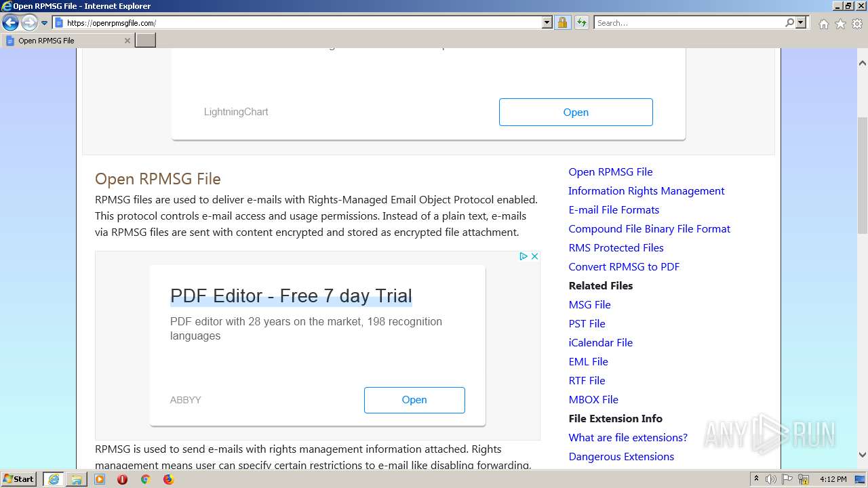Open the search provider dropdown
Viewport: 868px width, 488px height.
tap(801, 23)
